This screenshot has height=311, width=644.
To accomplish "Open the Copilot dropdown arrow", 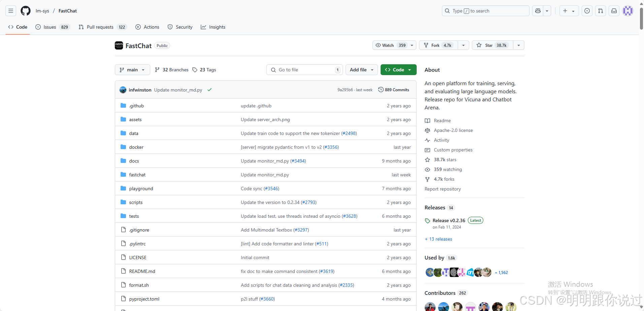I will [x=547, y=11].
